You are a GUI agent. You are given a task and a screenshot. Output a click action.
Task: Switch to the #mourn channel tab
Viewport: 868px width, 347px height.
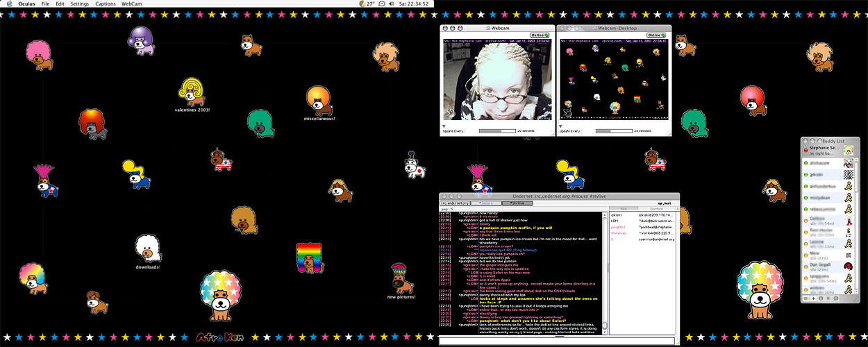[x=486, y=203]
